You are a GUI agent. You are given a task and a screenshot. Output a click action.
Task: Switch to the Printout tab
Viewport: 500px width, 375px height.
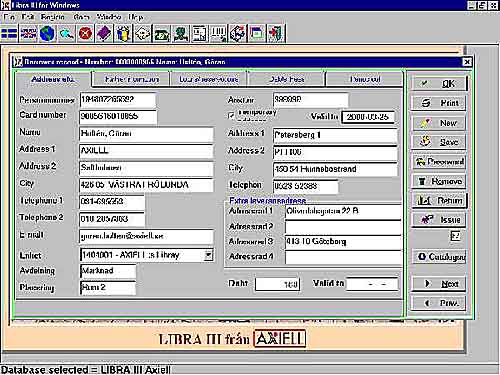pyautogui.click(x=365, y=79)
